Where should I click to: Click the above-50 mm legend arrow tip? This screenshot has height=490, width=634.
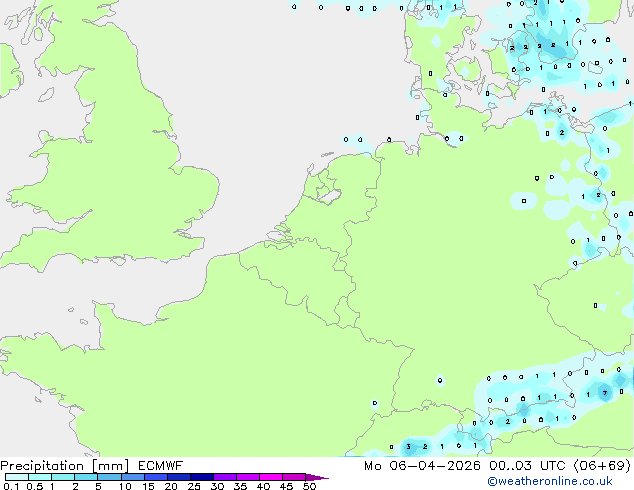point(317,478)
